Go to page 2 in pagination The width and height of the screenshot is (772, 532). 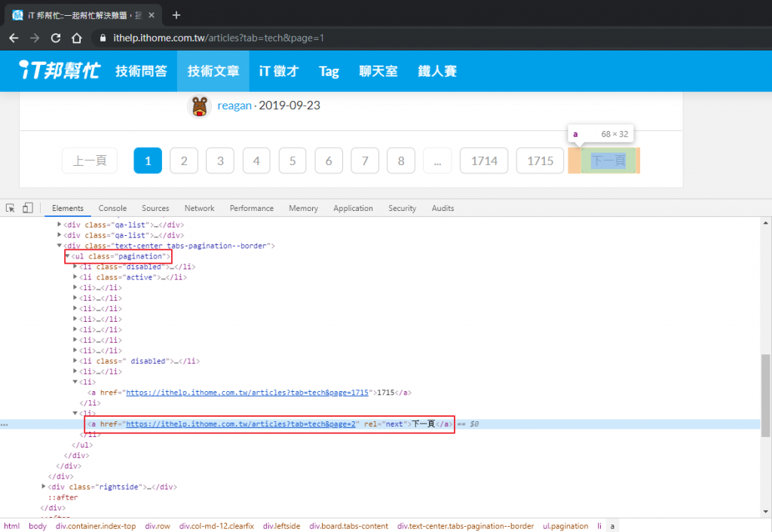tap(184, 161)
